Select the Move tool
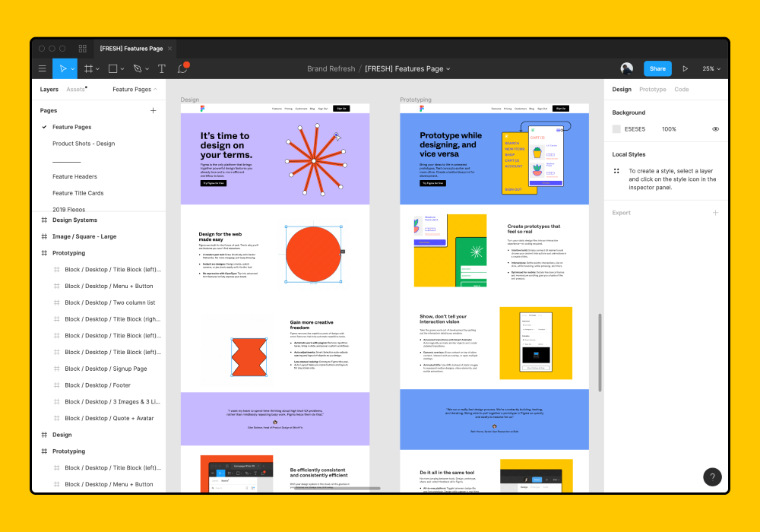 click(x=65, y=68)
